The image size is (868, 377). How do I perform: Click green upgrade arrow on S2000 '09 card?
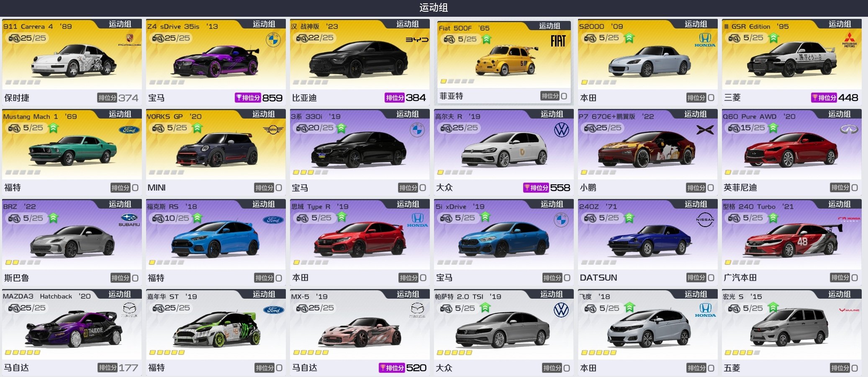tap(629, 38)
